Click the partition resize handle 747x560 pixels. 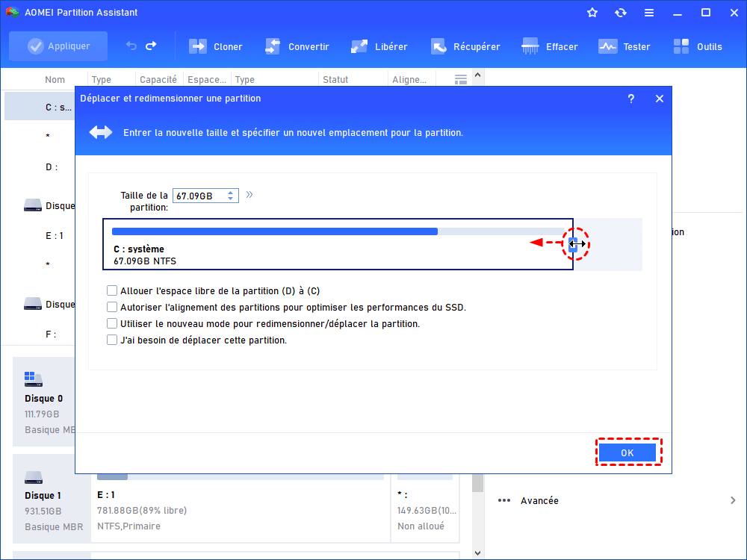[573, 243]
